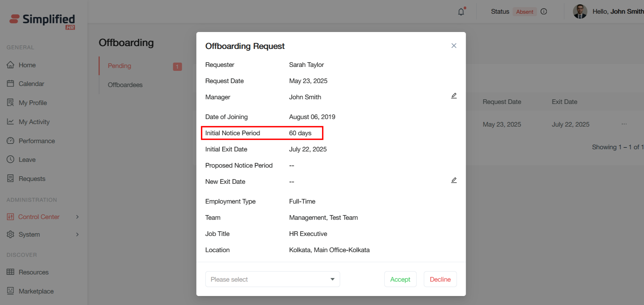Open the Home sidebar item
The width and height of the screenshot is (644, 305).
(x=27, y=65)
